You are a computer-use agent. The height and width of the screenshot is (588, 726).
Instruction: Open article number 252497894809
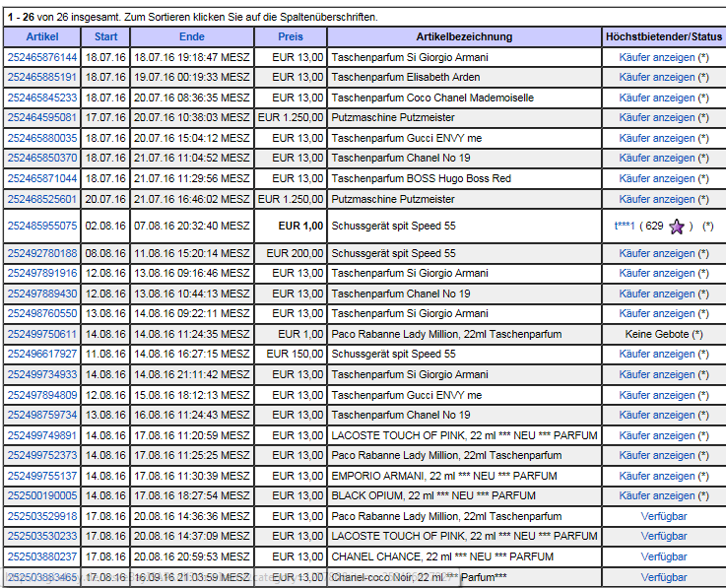click(42, 395)
